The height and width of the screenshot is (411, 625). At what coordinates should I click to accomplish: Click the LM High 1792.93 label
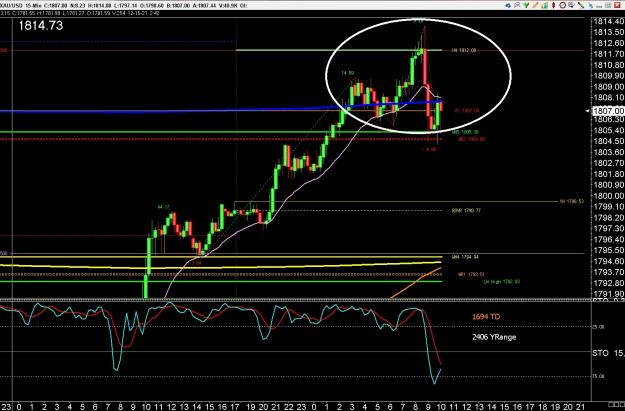coord(502,282)
